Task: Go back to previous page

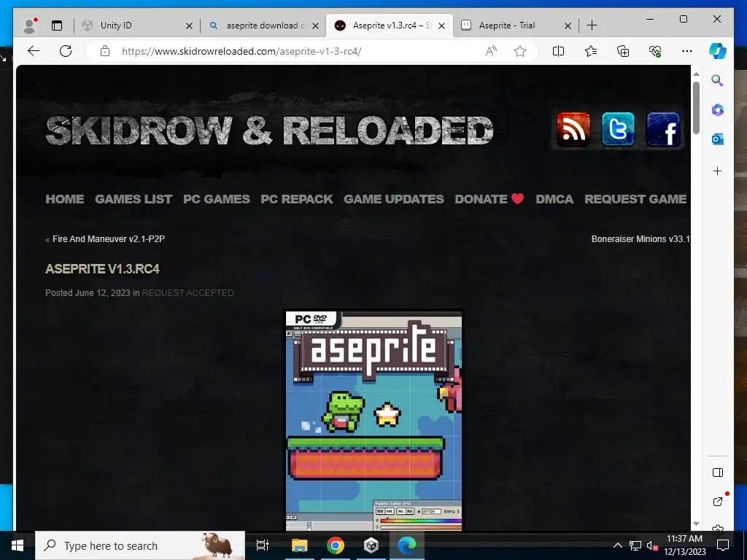Action: tap(34, 51)
